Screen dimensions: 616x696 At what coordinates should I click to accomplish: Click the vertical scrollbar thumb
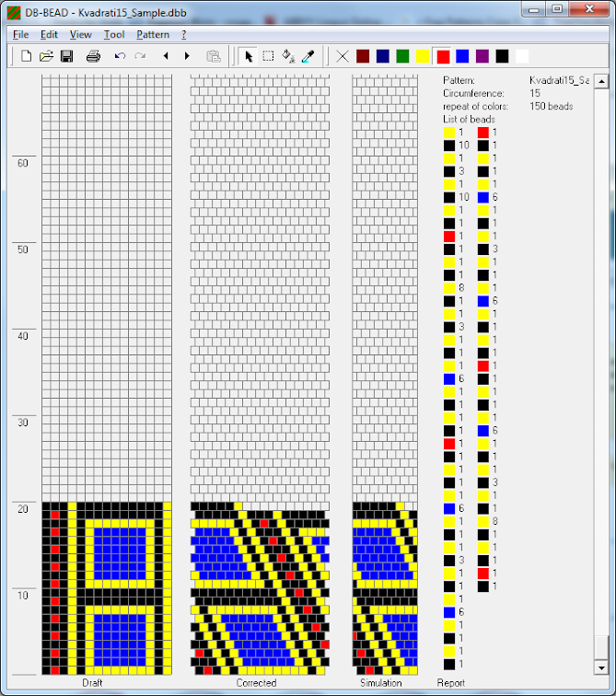tap(601, 647)
